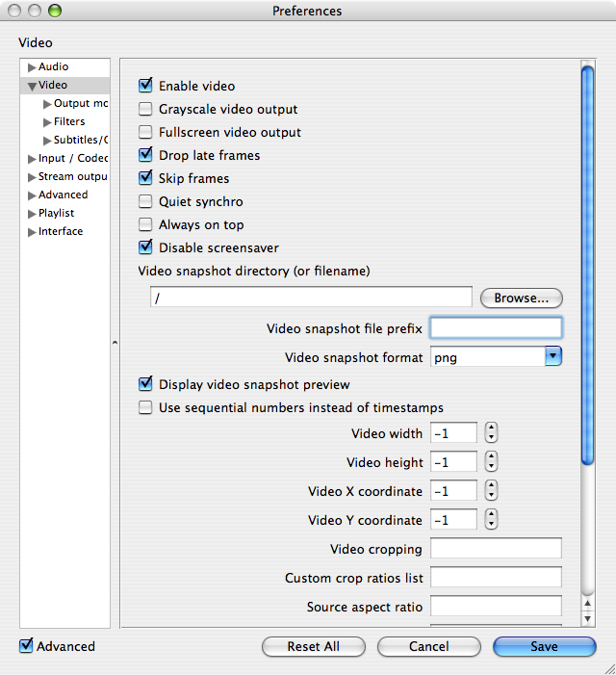Image resolution: width=616 pixels, height=675 pixels.
Task: Adjust the Video X coordinate stepper
Action: pyautogui.click(x=491, y=492)
